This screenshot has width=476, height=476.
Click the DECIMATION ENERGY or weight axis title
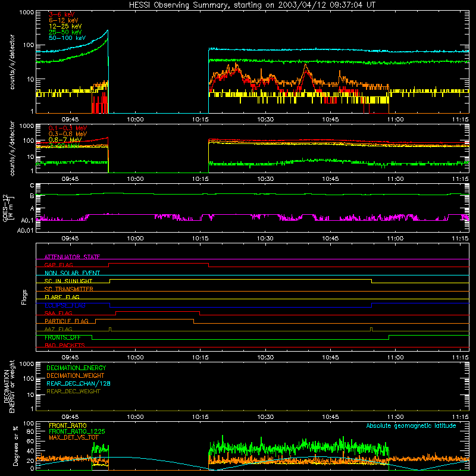pyautogui.click(x=9, y=386)
